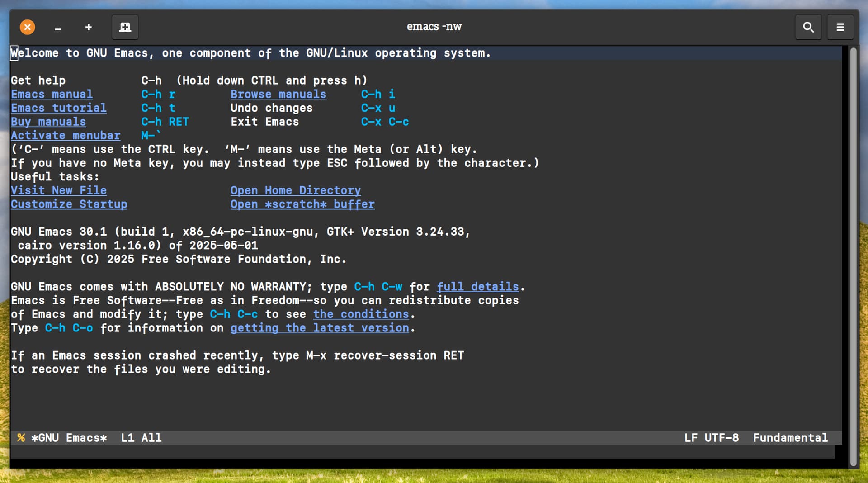Click the search icon in the title bar
The image size is (868, 483).
click(808, 27)
